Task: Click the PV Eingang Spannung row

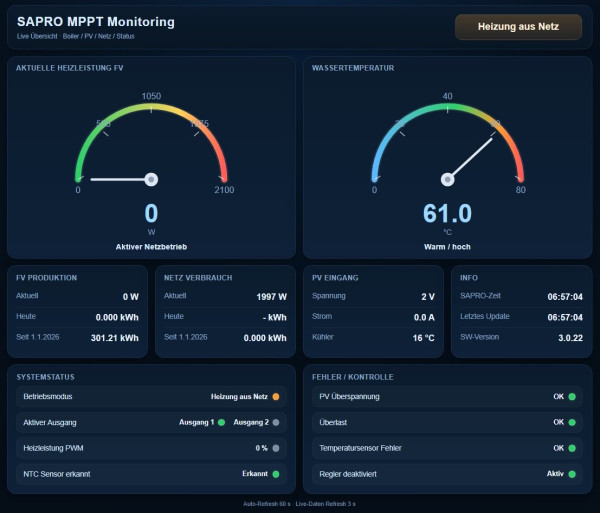Action: (375, 296)
